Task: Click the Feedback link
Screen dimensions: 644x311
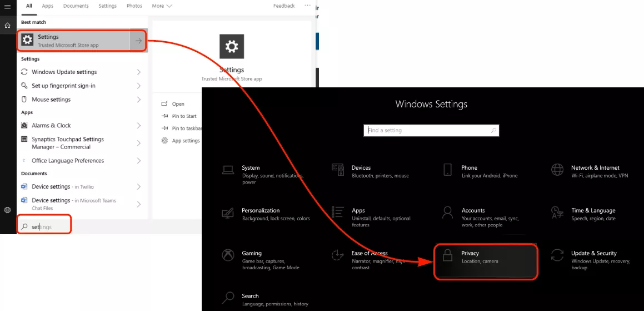Action: (x=284, y=6)
